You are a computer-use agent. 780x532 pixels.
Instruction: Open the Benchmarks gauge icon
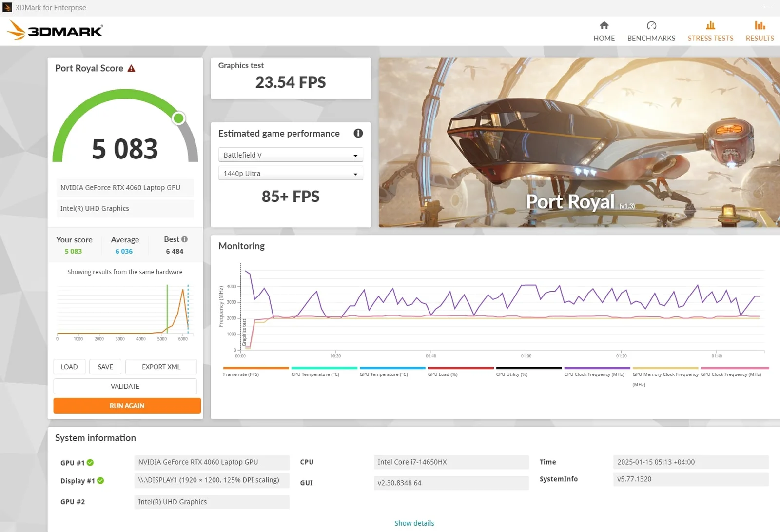pos(651,26)
